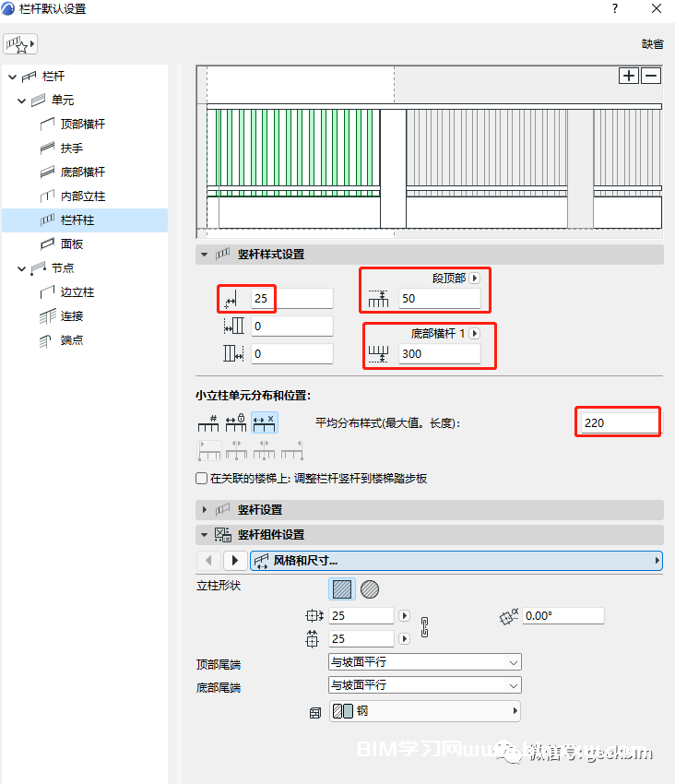This screenshot has height=784, width=675.
Task: Open the 顶部尾端 dropdown
Action: [x=425, y=662]
